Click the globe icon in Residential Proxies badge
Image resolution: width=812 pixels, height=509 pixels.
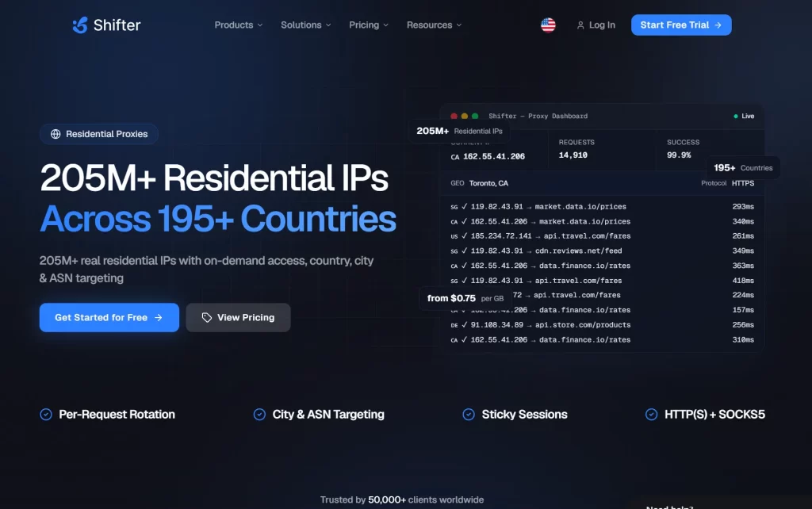56,134
